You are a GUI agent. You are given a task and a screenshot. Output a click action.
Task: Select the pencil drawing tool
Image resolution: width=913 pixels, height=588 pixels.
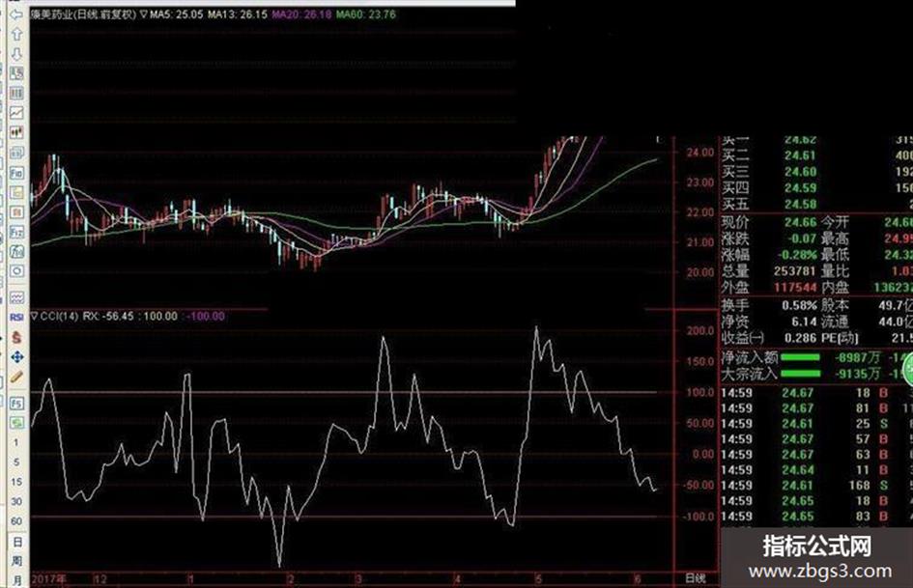[16, 377]
